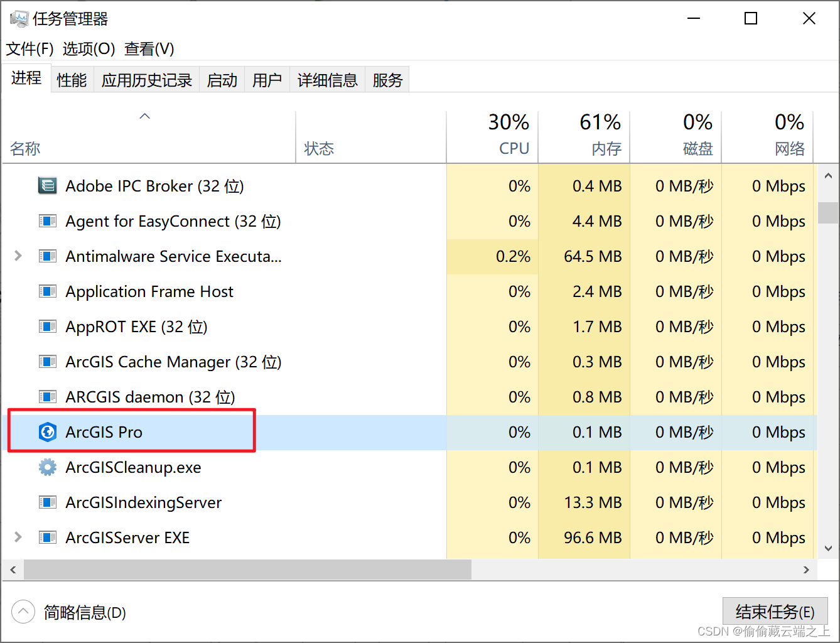Switch to the 详细信息 tab
840x643 pixels.
point(328,80)
